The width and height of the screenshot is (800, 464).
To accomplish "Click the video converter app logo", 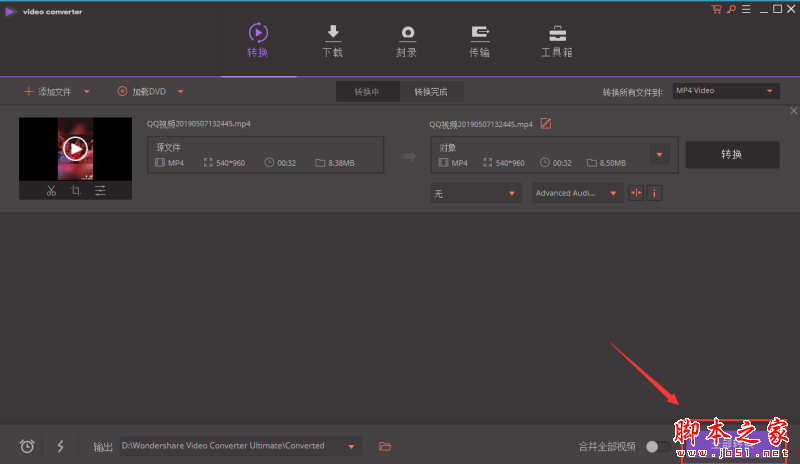I will [x=10, y=12].
